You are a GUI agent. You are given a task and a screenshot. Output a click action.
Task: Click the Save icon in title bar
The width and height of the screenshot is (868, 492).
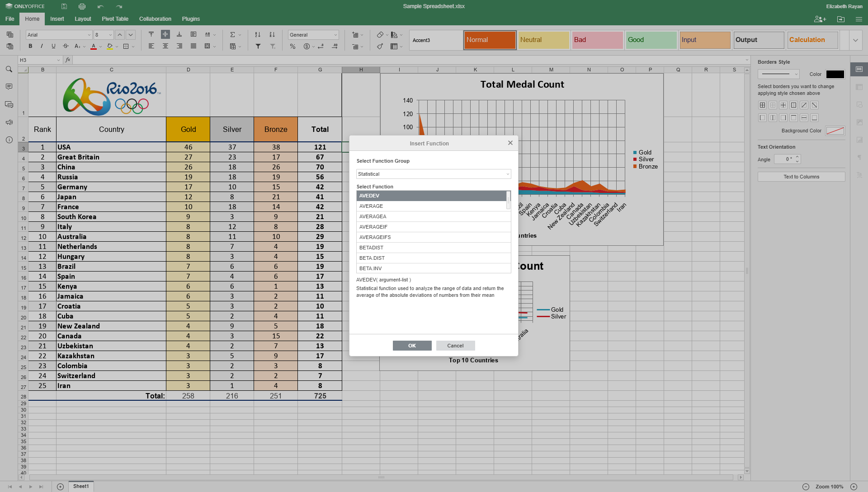point(64,6)
